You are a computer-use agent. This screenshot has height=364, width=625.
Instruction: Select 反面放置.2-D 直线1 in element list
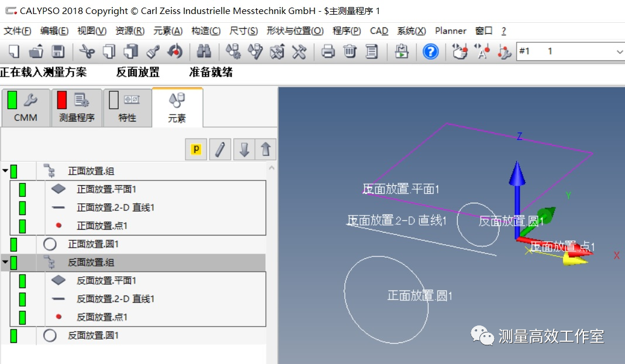click(115, 299)
